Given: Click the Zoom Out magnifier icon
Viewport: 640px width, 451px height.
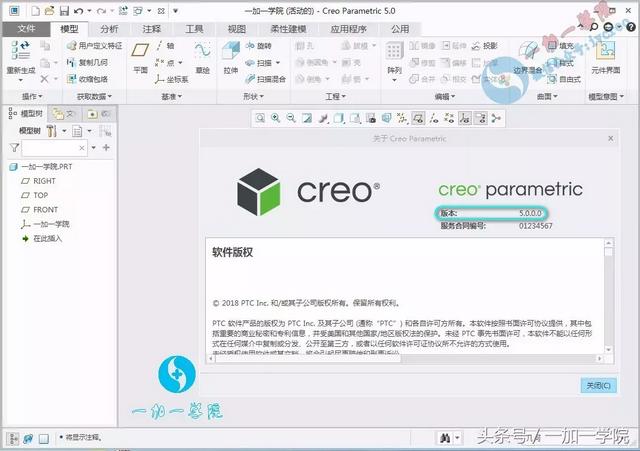Looking at the screenshot, I should pyautogui.click(x=291, y=118).
